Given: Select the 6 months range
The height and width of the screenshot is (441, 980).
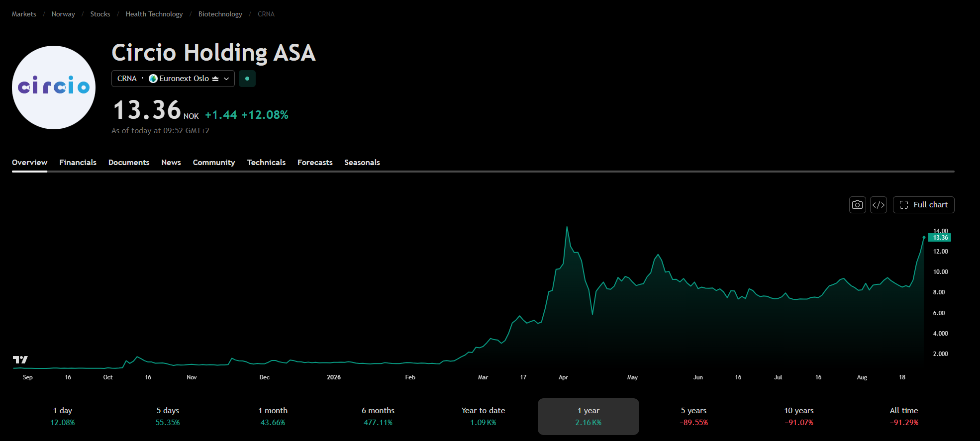Looking at the screenshot, I should pyautogui.click(x=378, y=417).
